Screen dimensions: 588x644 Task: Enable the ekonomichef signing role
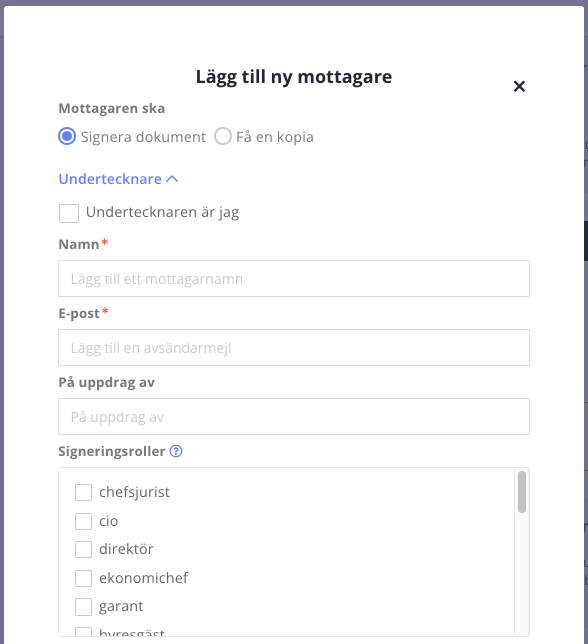[x=83, y=578]
